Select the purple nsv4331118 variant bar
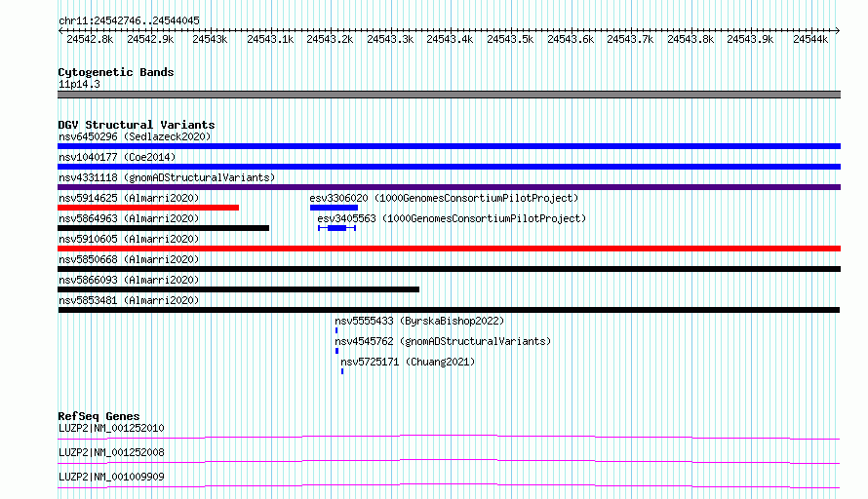868x499 pixels. tap(449, 187)
